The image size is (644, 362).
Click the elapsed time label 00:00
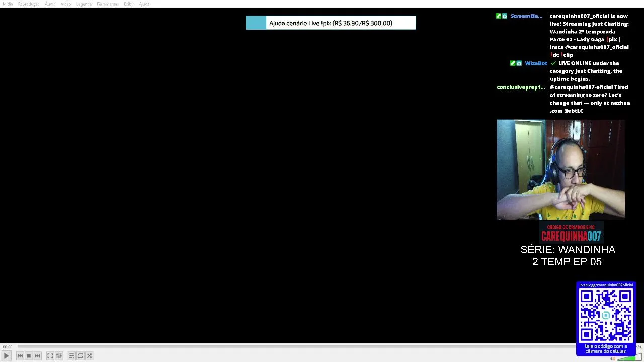point(7,347)
